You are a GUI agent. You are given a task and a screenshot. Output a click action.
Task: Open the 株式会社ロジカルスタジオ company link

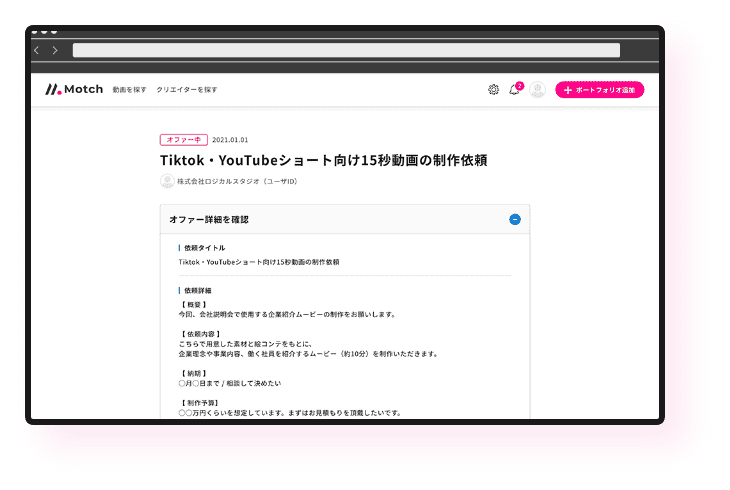(237, 181)
